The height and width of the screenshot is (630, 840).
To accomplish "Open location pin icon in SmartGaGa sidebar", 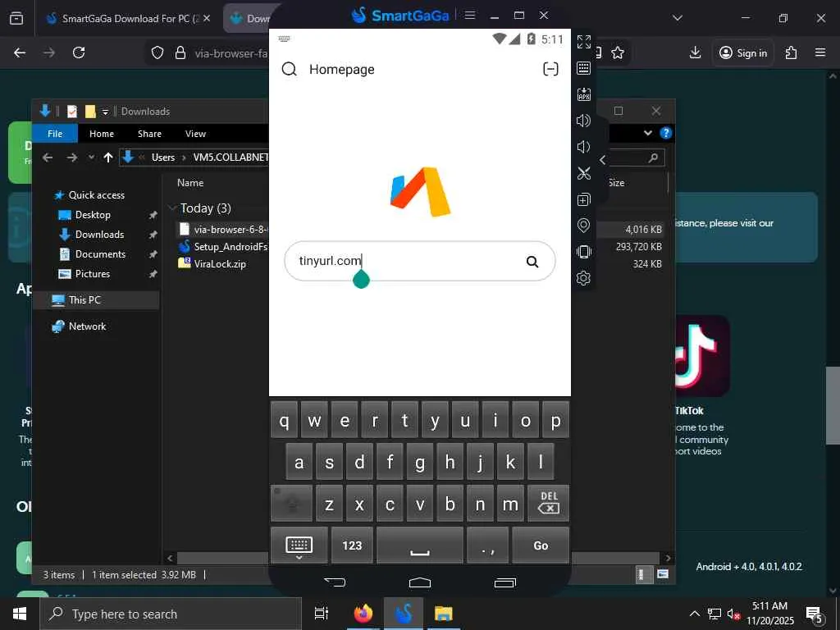I will tap(583, 226).
